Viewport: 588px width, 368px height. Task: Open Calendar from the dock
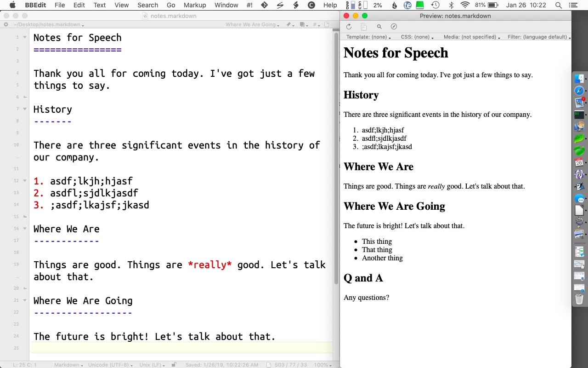click(x=579, y=162)
